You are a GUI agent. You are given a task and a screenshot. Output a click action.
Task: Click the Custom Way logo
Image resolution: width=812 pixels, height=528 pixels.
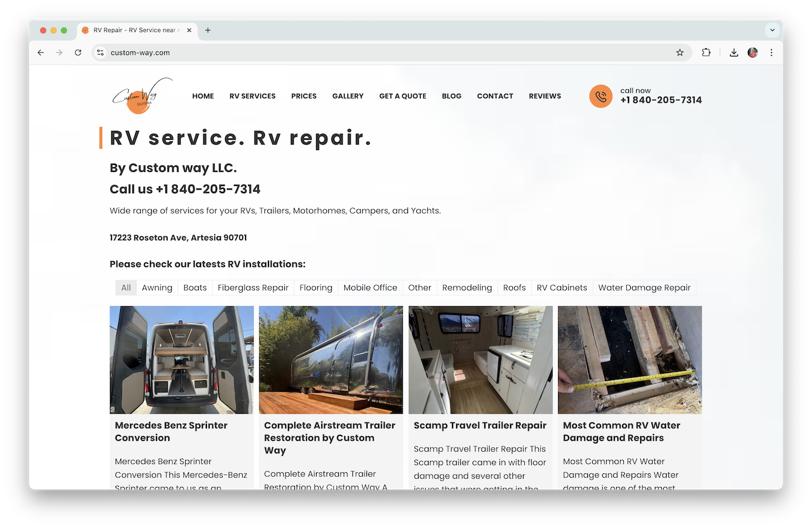(x=142, y=96)
